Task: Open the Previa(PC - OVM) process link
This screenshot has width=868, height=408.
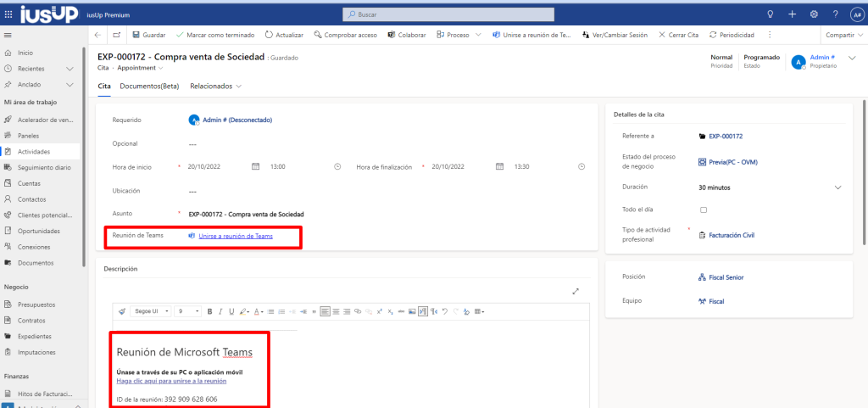Action: pos(733,162)
